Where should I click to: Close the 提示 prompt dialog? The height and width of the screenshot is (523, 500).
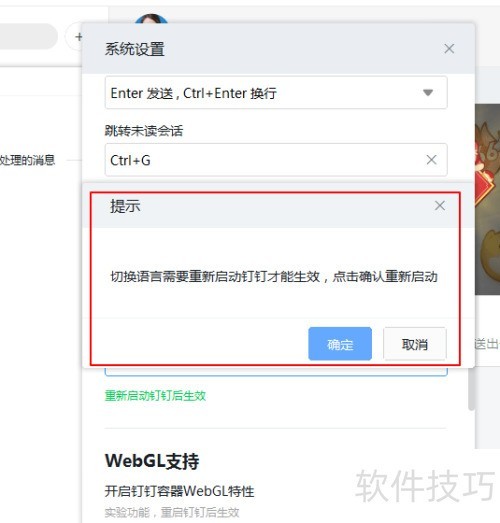pos(440,205)
